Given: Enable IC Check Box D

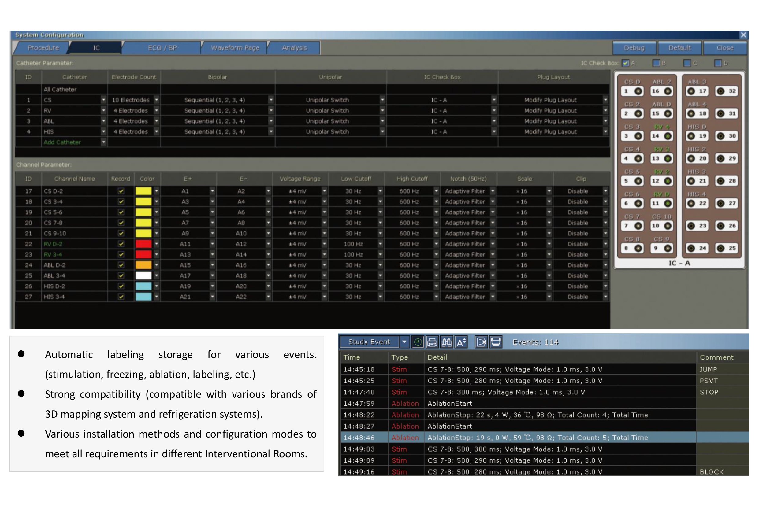Looking at the screenshot, I should pyautogui.click(x=718, y=63).
